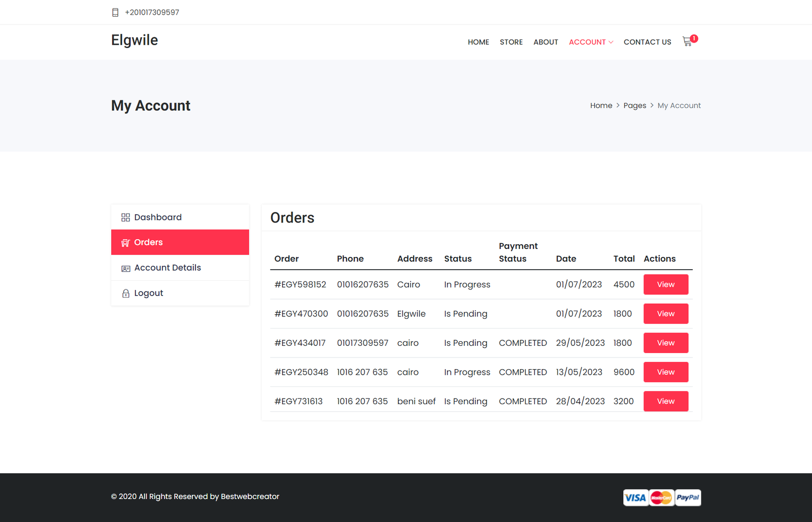The height and width of the screenshot is (522, 812).
Task: Click the Orders cart icon in sidebar
Action: click(125, 243)
